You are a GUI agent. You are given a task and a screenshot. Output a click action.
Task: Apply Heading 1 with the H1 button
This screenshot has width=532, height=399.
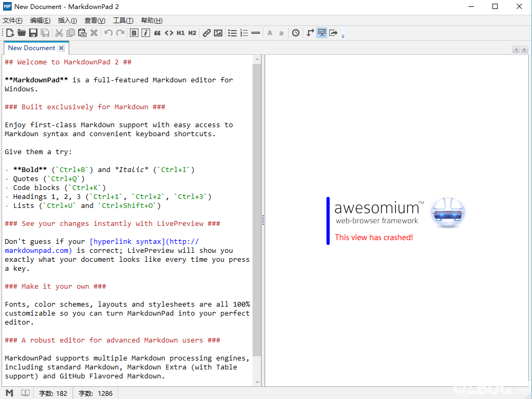tap(181, 33)
